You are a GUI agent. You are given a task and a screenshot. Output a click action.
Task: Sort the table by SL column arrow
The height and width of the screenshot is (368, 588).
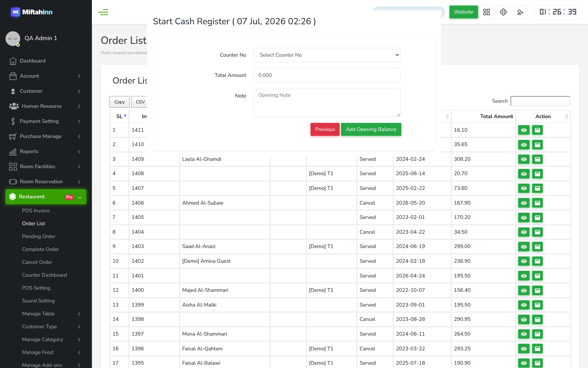pos(125,116)
